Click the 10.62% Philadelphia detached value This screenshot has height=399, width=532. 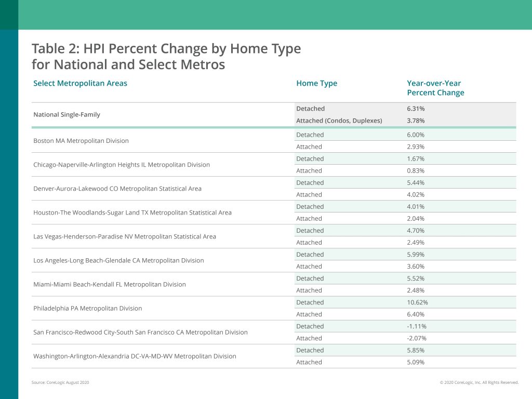click(x=417, y=302)
